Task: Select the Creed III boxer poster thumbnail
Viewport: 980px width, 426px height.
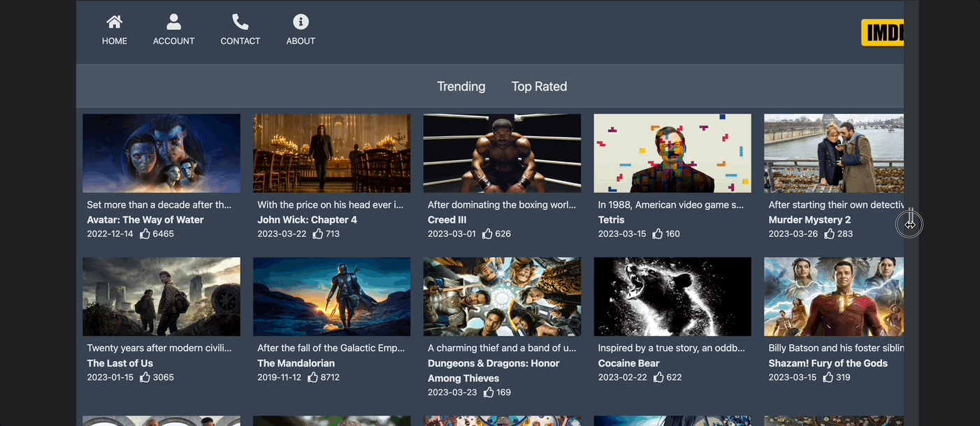Action: 502,154
